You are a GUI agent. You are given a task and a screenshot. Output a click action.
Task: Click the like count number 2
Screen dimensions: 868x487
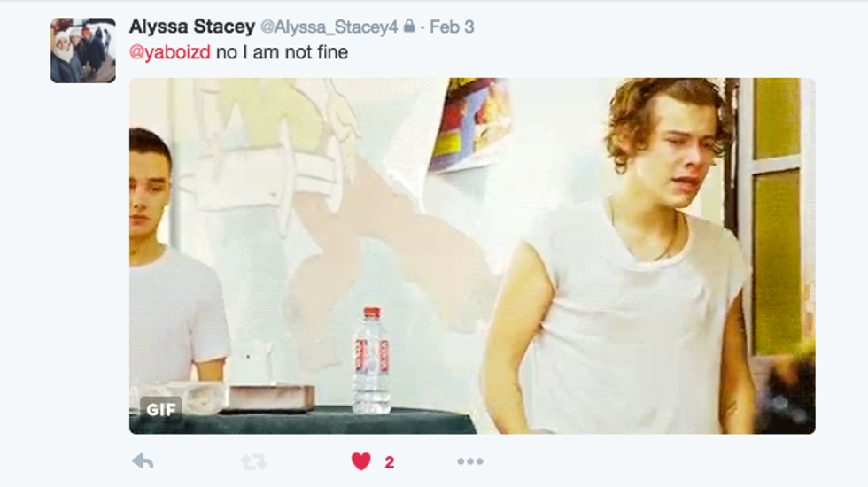389,462
